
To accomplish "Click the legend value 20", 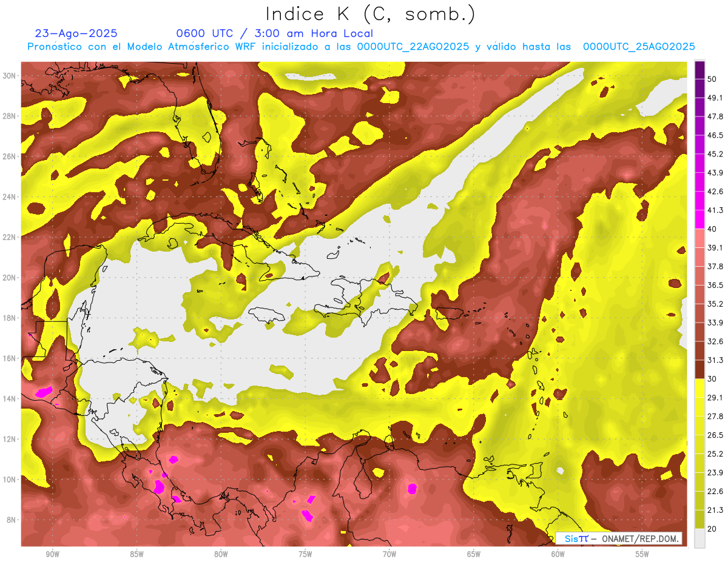I will coord(713,529).
